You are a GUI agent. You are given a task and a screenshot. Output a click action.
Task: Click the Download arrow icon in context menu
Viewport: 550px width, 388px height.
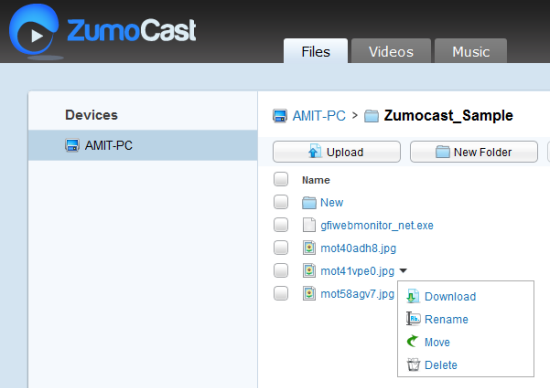click(413, 296)
